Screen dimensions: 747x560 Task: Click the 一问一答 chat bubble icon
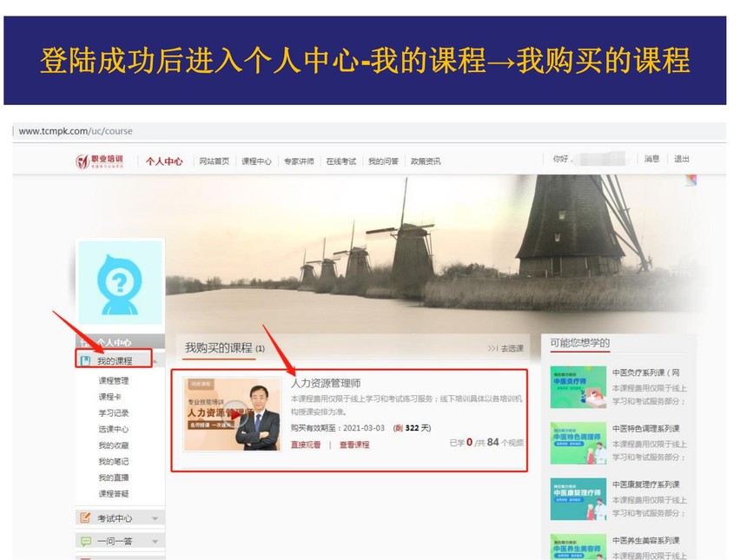(85, 541)
